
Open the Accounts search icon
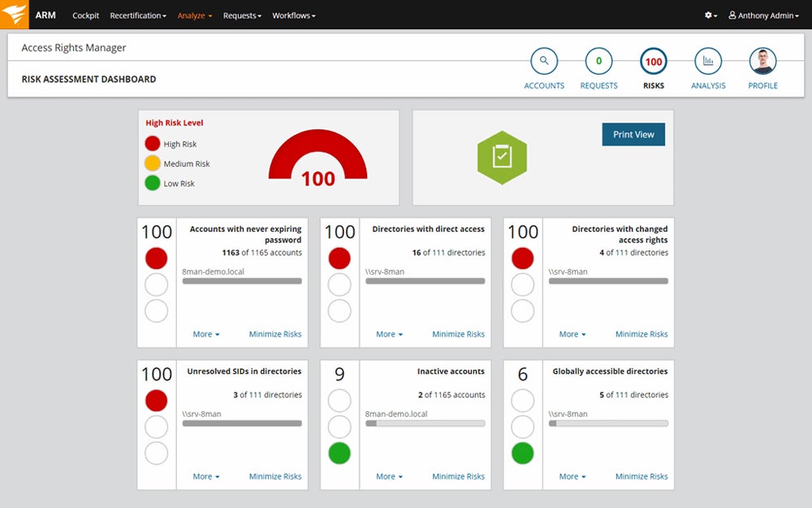click(x=544, y=62)
